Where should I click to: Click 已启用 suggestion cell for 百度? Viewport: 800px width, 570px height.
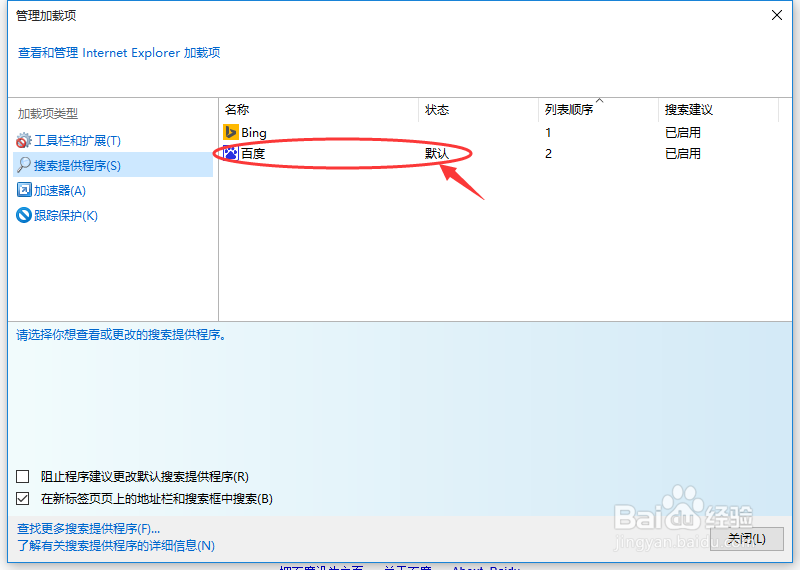tap(683, 154)
